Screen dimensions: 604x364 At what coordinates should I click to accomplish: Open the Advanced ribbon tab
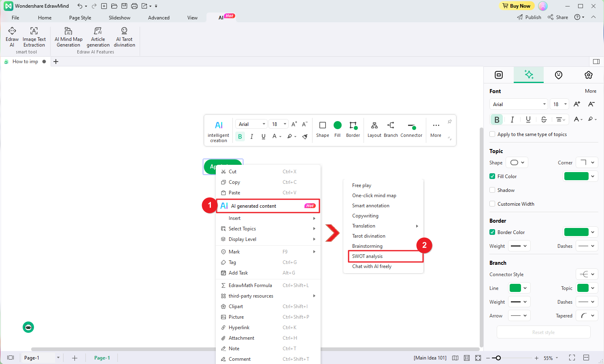[x=159, y=18]
